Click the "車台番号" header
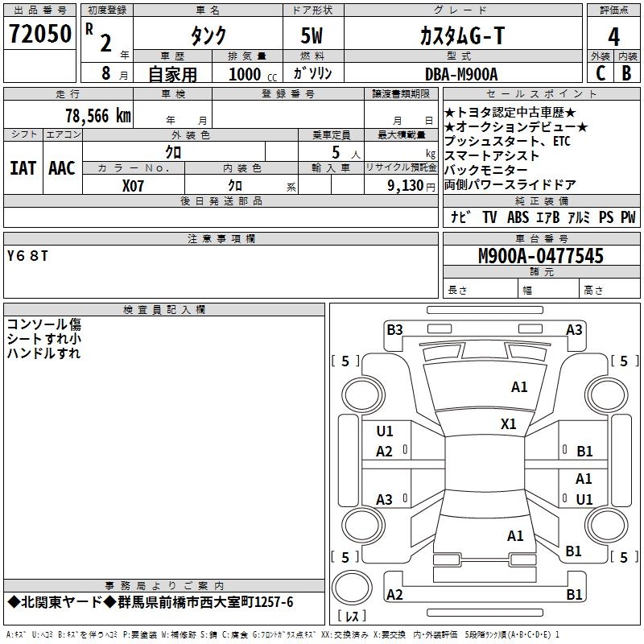Image resolution: width=644 pixels, height=644 pixels. 541,238
